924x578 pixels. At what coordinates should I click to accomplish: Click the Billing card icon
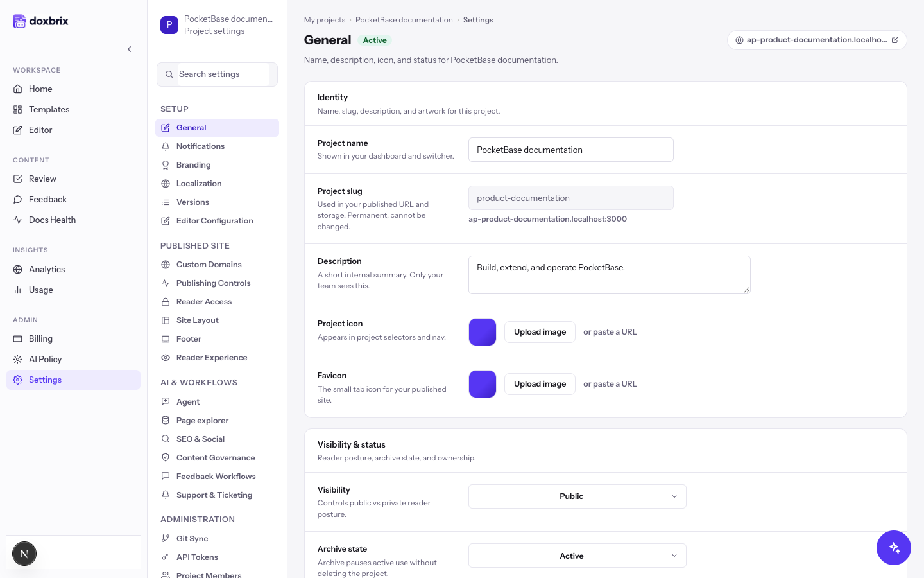(x=18, y=338)
